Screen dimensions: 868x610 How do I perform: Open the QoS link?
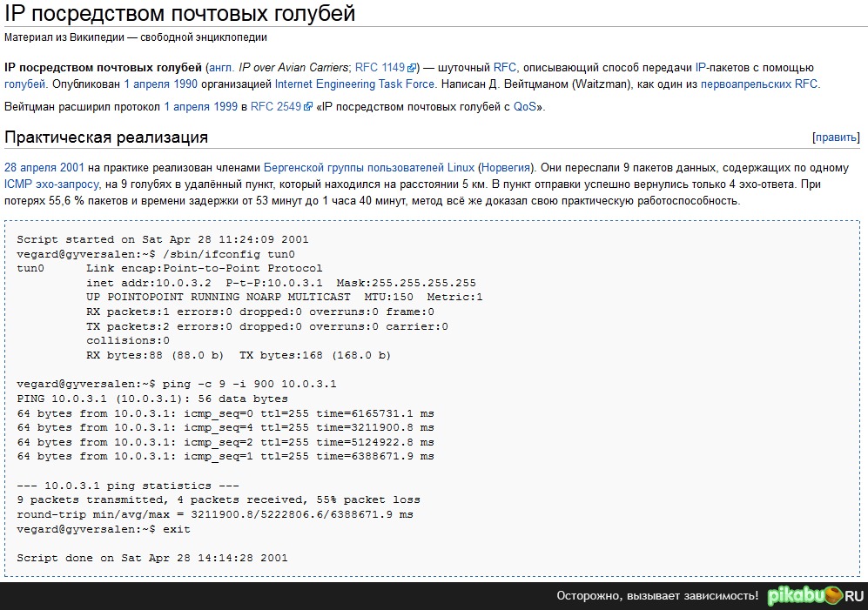click(x=524, y=106)
